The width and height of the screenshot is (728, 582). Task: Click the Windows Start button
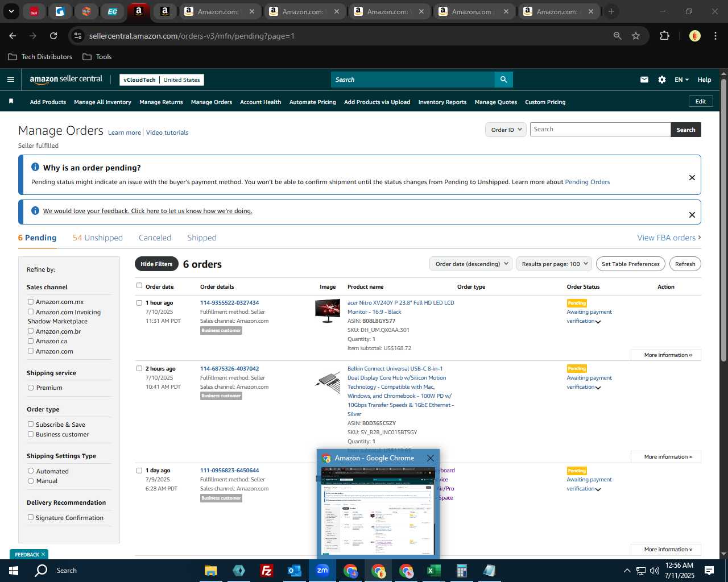pos(14,571)
